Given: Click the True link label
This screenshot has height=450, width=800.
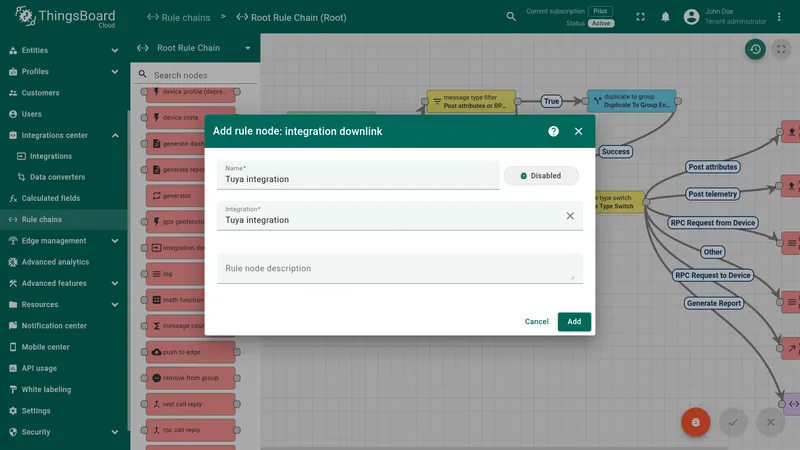Looking at the screenshot, I should tap(551, 101).
